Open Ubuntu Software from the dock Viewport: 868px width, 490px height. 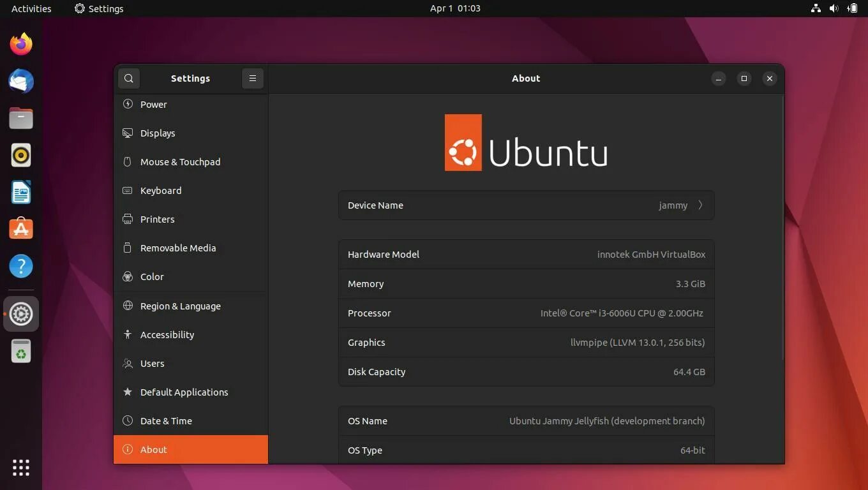click(21, 229)
